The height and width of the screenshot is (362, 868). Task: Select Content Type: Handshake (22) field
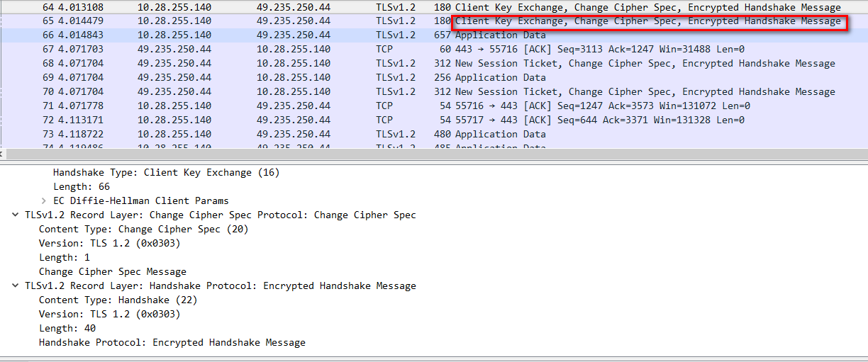coord(118,300)
